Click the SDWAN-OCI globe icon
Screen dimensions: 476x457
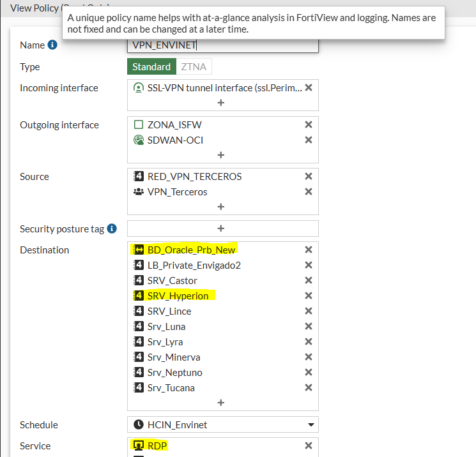(x=139, y=140)
